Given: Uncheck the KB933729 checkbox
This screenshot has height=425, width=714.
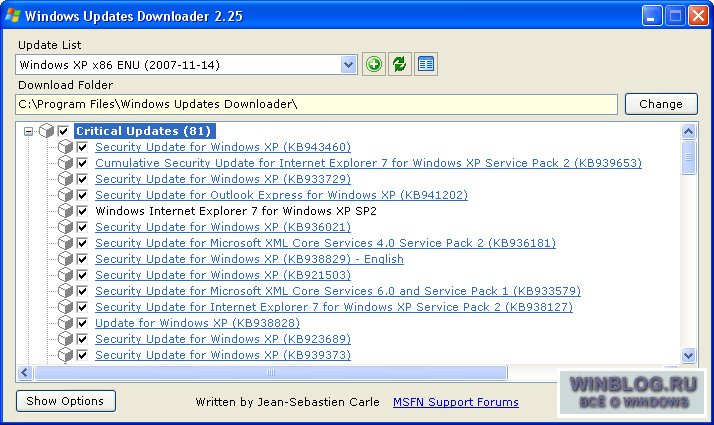Looking at the screenshot, I should (x=82, y=179).
